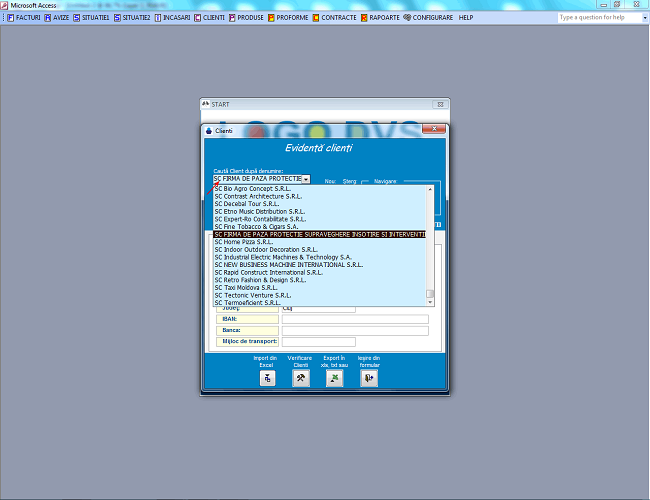The image size is (650, 500).
Task: Select SC Etno Music Distribution S.R.L.
Action: coord(320,211)
